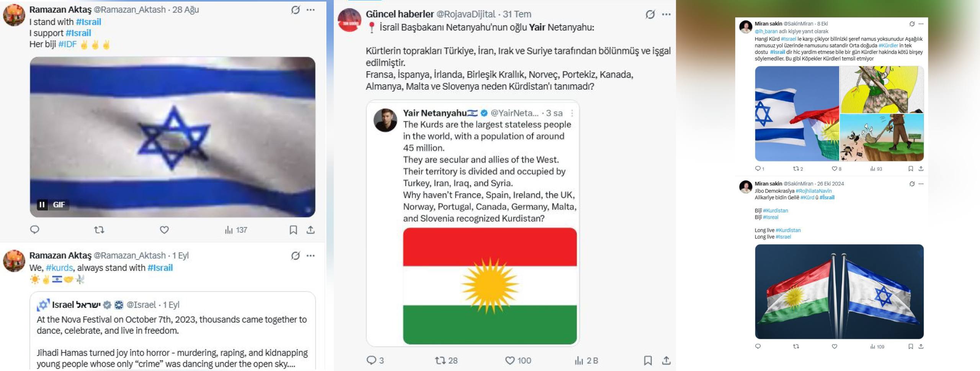Like Miran sakin's 8 Eki reply

[835, 169]
